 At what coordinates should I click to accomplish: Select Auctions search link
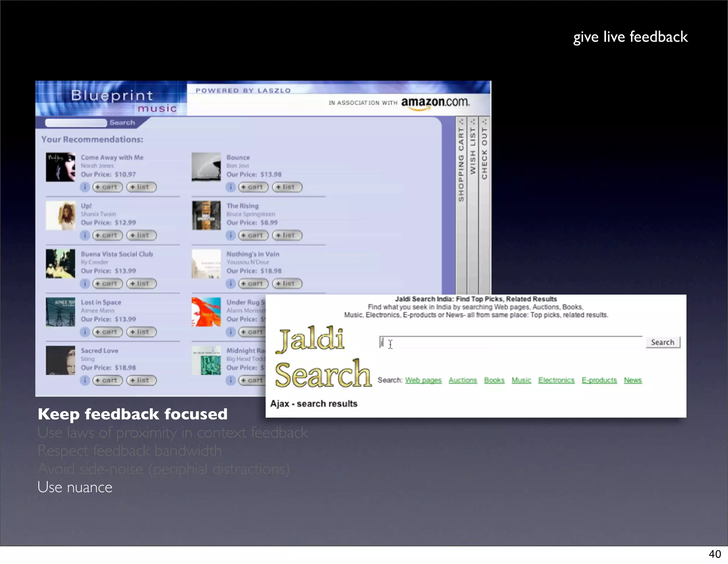463,380
